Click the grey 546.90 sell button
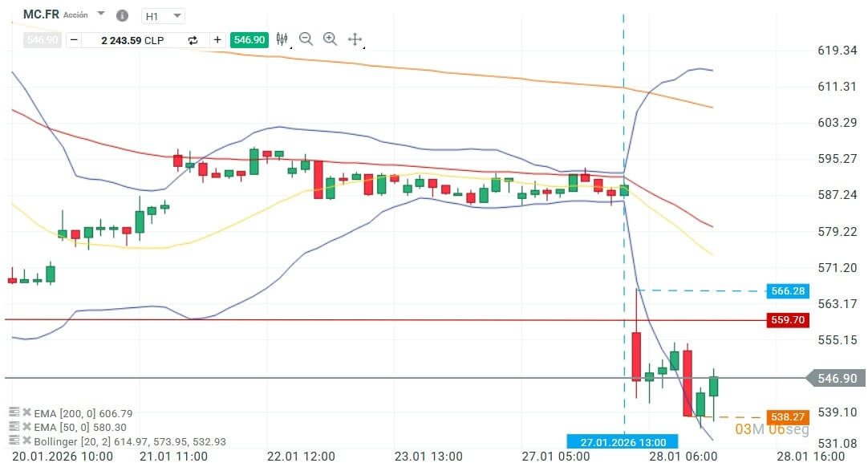The image size is (868, 467). [42, 39]
